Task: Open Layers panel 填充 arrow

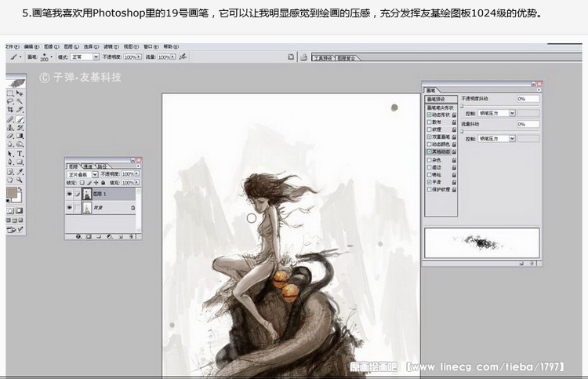Action: coord(137,182)
